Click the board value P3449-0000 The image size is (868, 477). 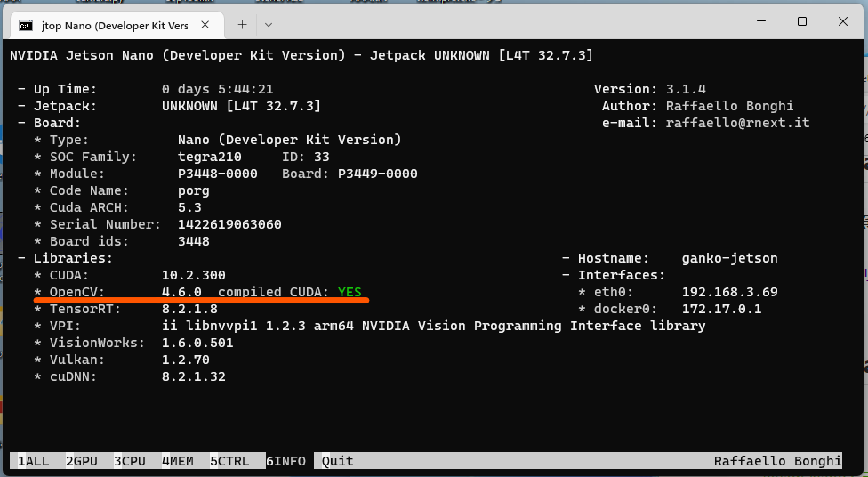click(378, 174)
